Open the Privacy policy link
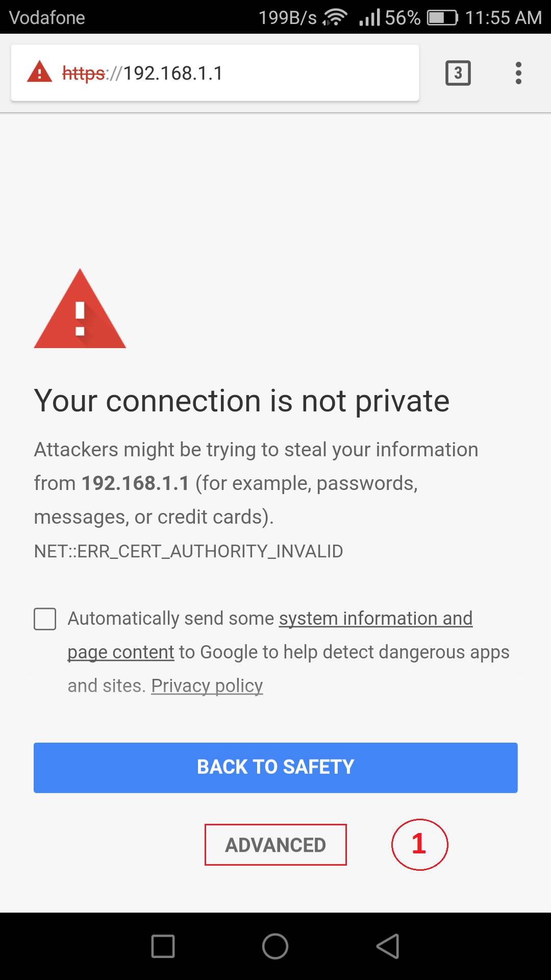The width and height of the screenshot is (551, 980). pos(206,685)
